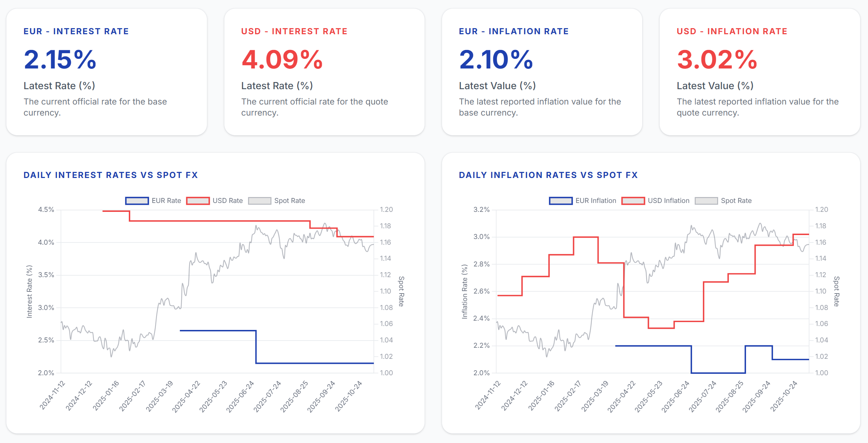
Task: Click the 3.02% USD inflation value
Action: [717, 59]
